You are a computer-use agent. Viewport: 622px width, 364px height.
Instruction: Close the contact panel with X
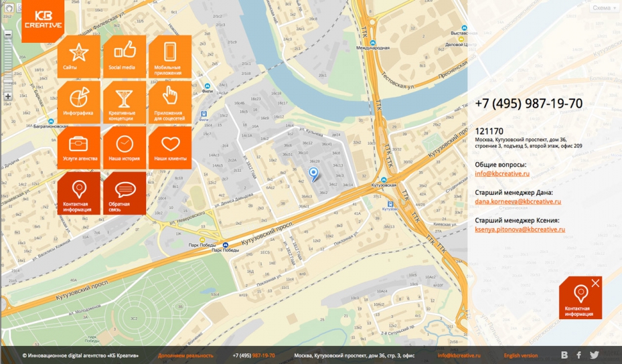coord(595,283)
